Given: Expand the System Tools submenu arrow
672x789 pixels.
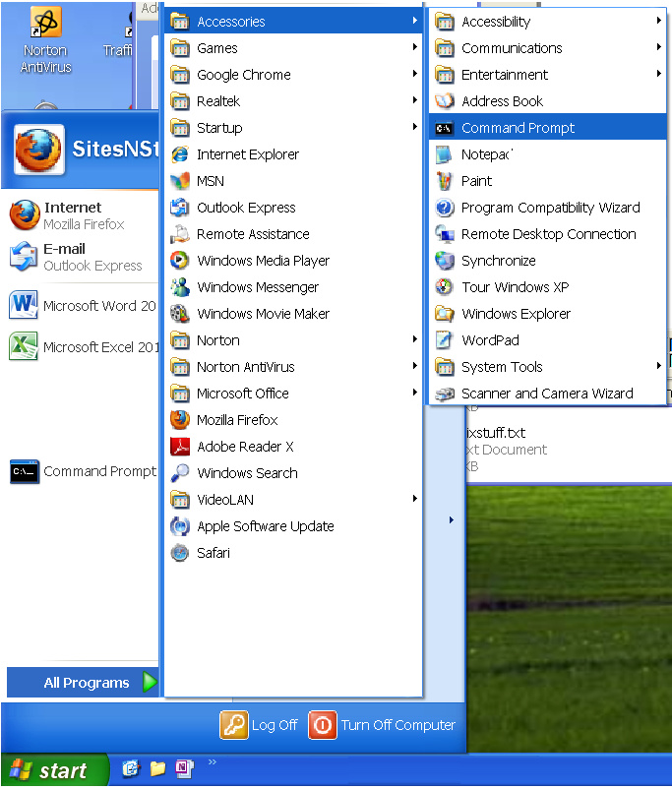Looking at the screenshot, I should [x=659, y=366].
